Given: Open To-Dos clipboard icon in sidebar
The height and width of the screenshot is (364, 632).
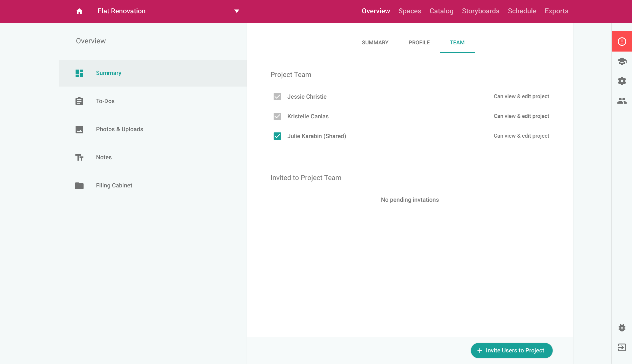Looking at the screenshot, I should 79,101.
